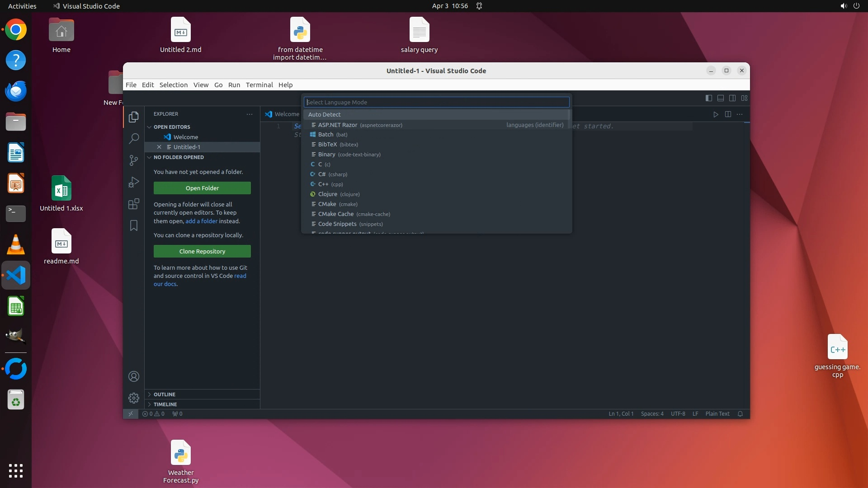Expand the Timeline section
The width and height of the screenshot is (868, 488).
click(165, 404)
